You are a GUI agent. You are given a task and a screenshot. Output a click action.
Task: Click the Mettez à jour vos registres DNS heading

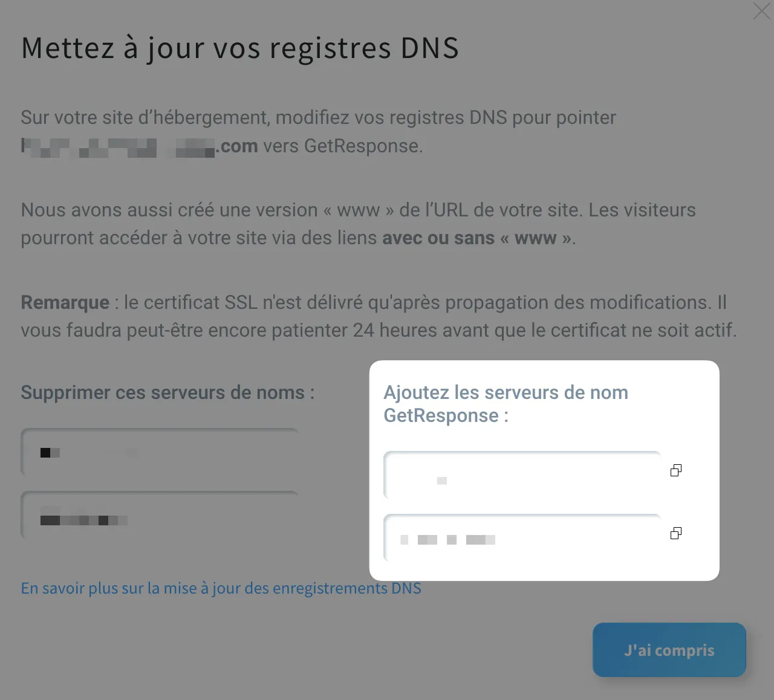pyautogui.click(x=240, y=48)
